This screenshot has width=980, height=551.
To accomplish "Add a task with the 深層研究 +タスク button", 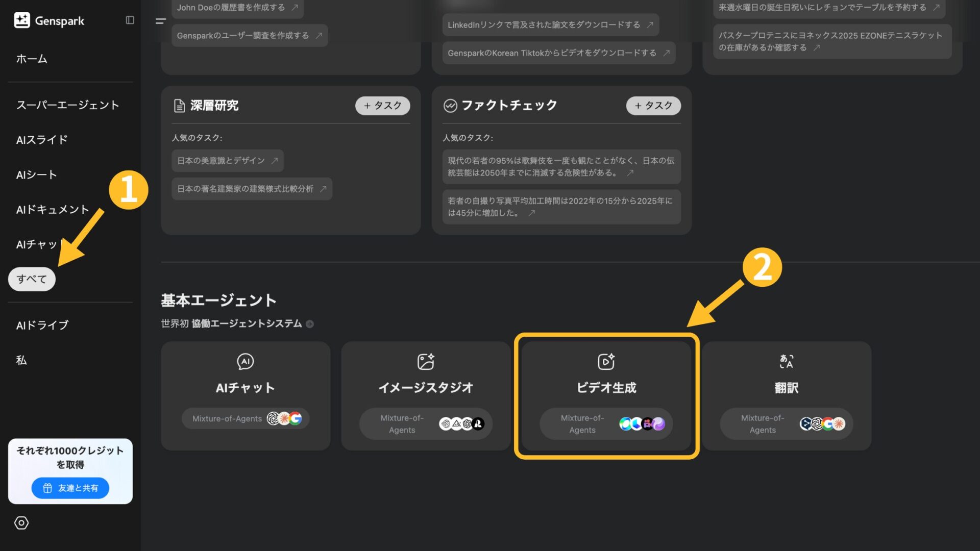I will click(x=382, y=106).
